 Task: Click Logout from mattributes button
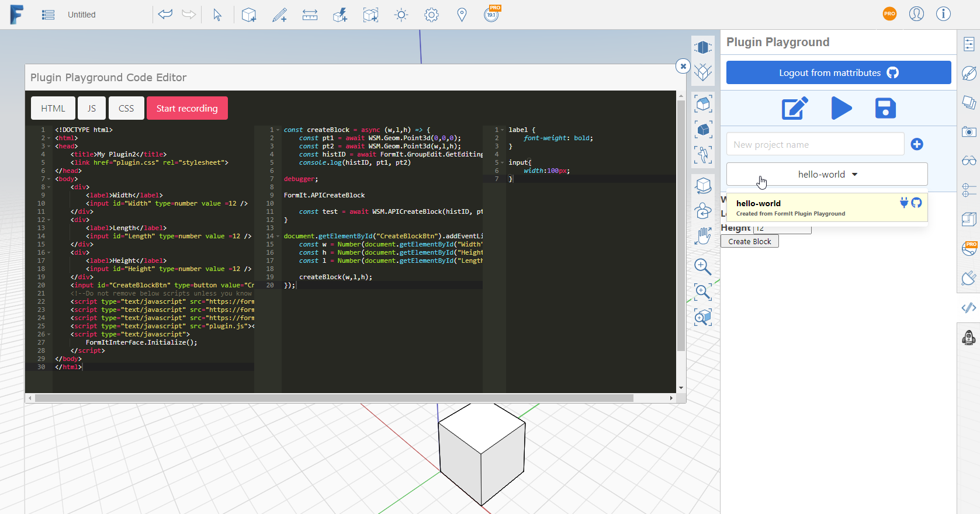click(839, 72)
